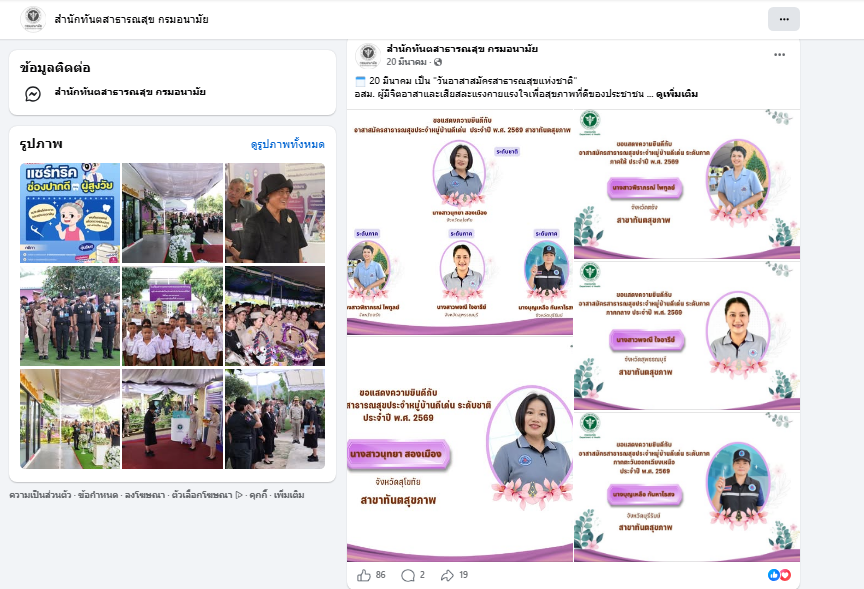Image resolution: width=864 pixels, height=589 pixels.
Task: Open the post's three-dot options menu
Action: click(779, 54)
